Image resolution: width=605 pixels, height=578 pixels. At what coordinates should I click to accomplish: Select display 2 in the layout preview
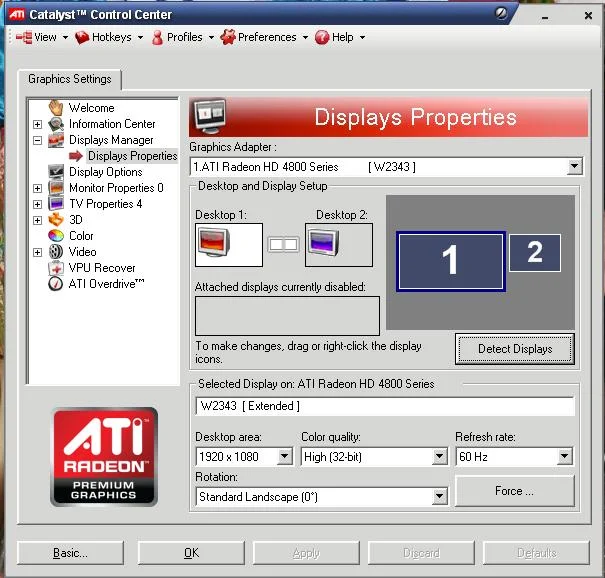[535, 253]
